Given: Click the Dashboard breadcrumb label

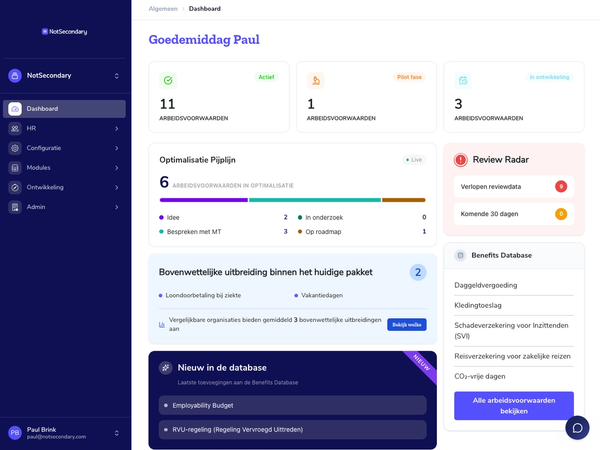Looking at the screenshot, I should [x=205, y=8].
